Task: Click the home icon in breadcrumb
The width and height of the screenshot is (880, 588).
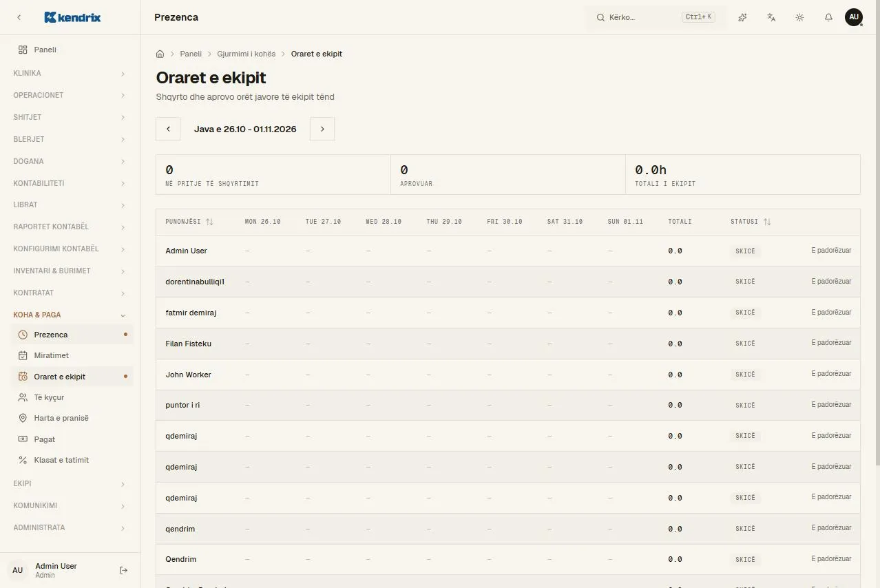Action: (160, 54)
